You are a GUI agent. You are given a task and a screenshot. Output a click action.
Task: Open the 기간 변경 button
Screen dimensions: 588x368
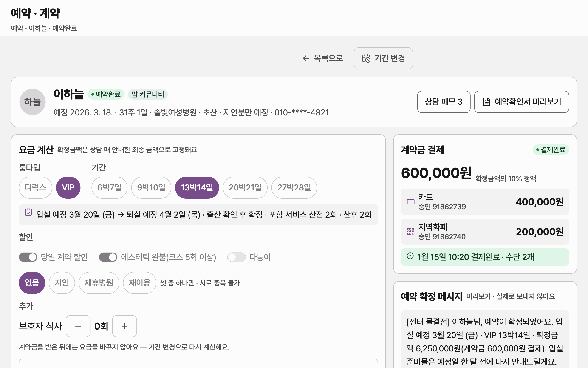click(x=383, y=58)
